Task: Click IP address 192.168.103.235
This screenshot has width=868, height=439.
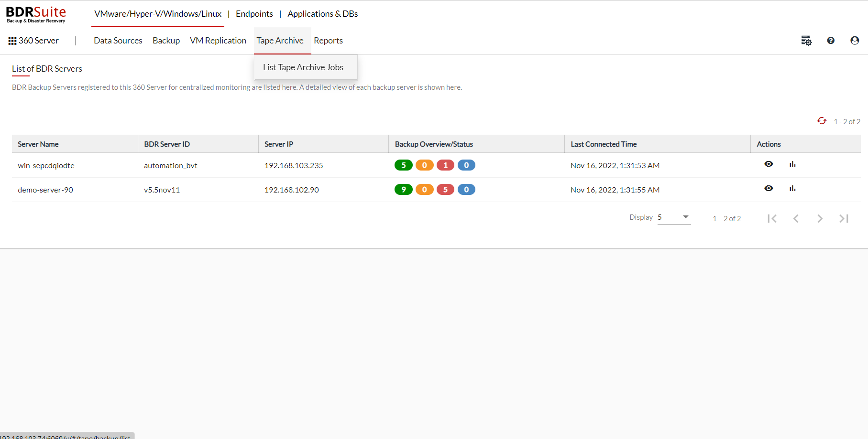Action: pos(294,166)
